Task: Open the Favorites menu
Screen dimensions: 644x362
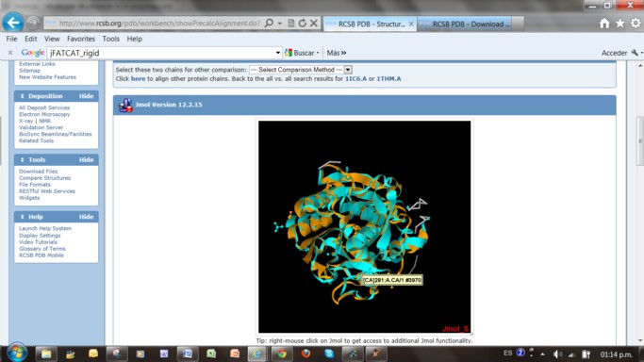Action: point(81,39)
